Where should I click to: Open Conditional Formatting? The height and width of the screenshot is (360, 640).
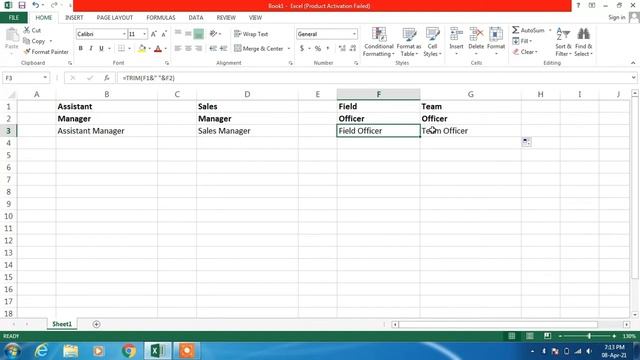point(379,42)
